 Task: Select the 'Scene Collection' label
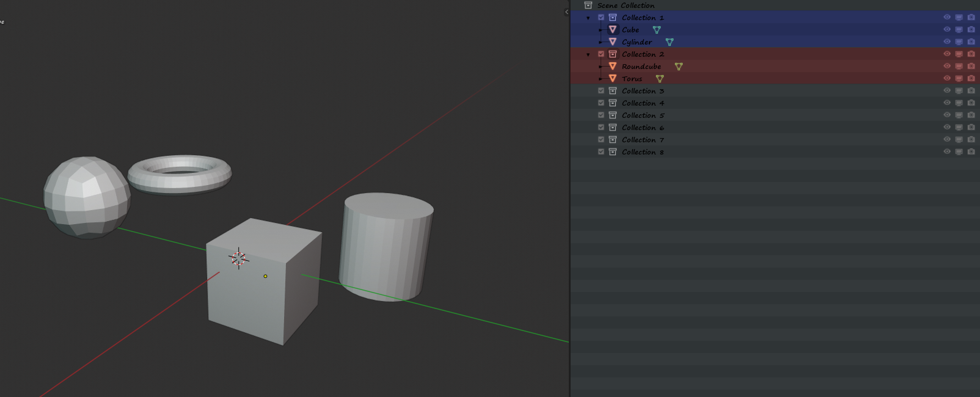click(x=626, y=5)
